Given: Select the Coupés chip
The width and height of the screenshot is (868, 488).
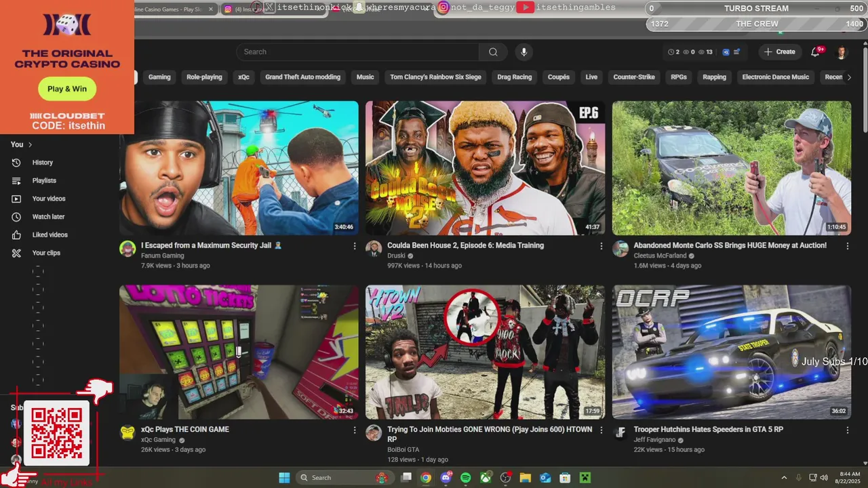Looking at the screenshot, I should coord(558,77).
